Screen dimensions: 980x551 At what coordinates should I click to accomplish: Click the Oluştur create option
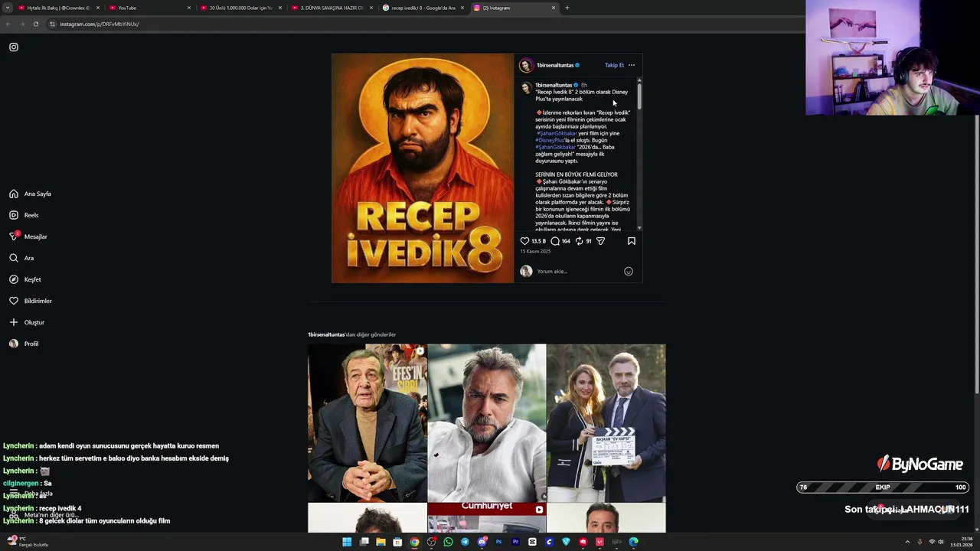(x=27, y=322)
